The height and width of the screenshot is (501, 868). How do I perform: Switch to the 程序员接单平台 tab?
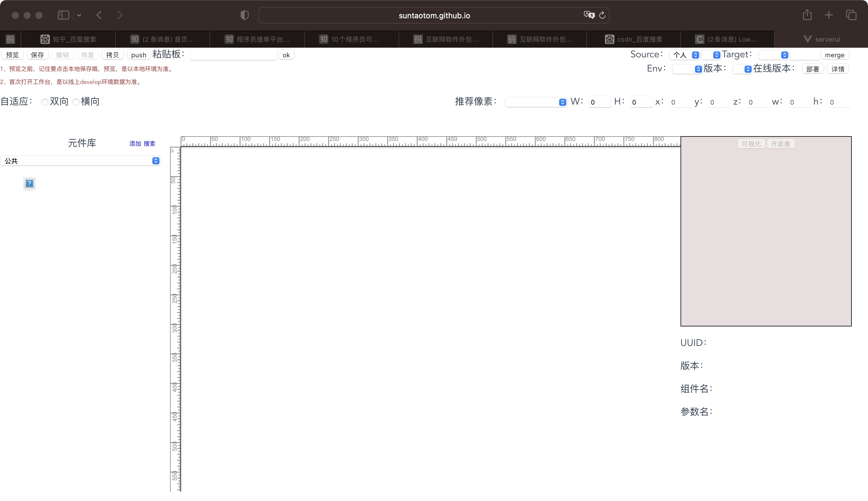pyautogui.click(x=257, y=39)
